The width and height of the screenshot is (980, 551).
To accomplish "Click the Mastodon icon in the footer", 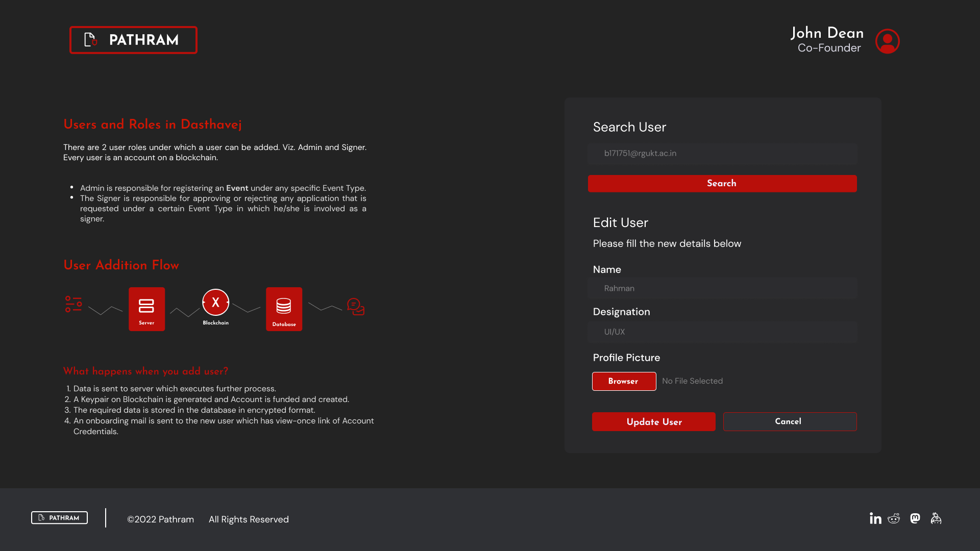I will pos(915,518).
